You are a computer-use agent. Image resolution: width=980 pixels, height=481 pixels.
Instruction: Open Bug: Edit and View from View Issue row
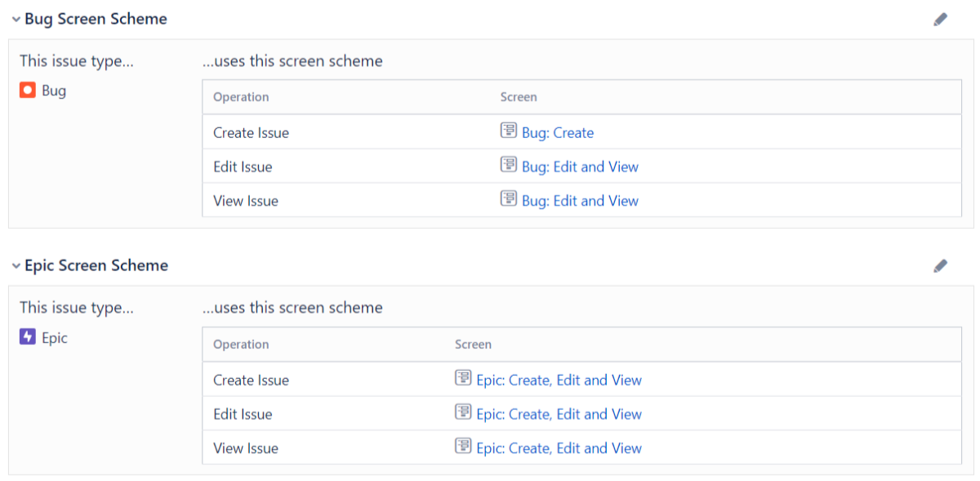(x=580, y=201)
